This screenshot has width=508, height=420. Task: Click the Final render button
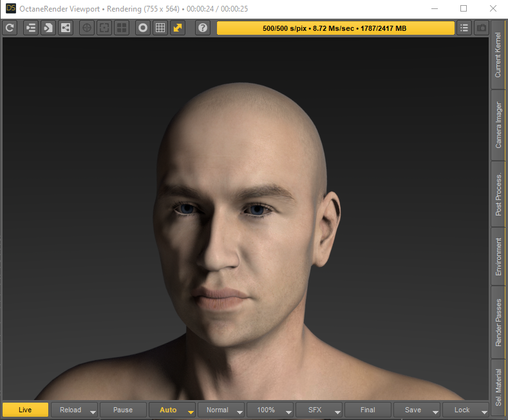pos(368,410)
